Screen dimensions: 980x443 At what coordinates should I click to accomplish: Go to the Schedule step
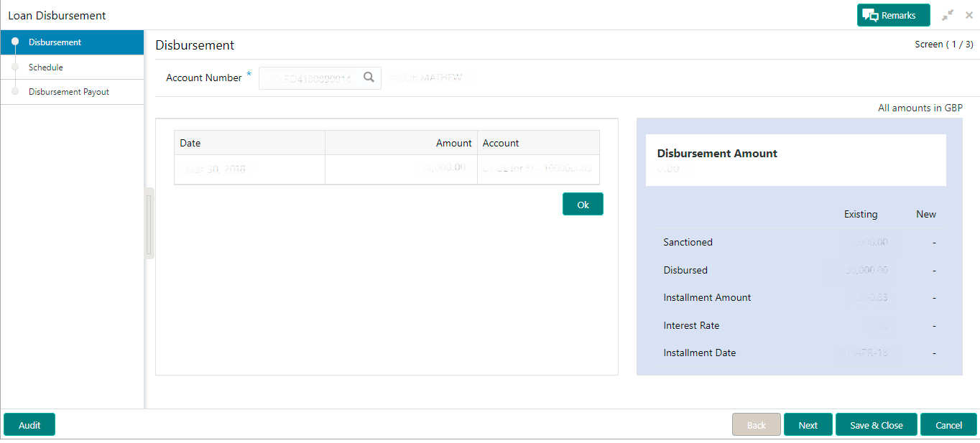click(72, 67)
